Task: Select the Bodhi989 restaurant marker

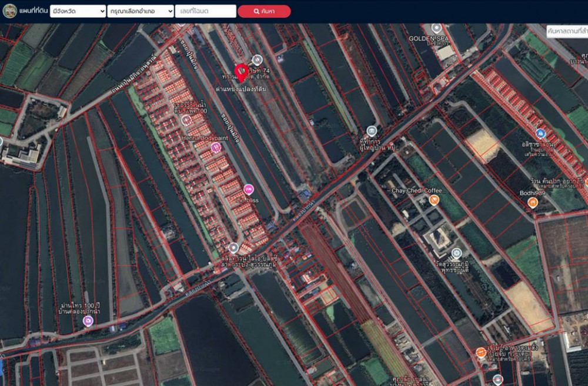Action: (533, 202)
